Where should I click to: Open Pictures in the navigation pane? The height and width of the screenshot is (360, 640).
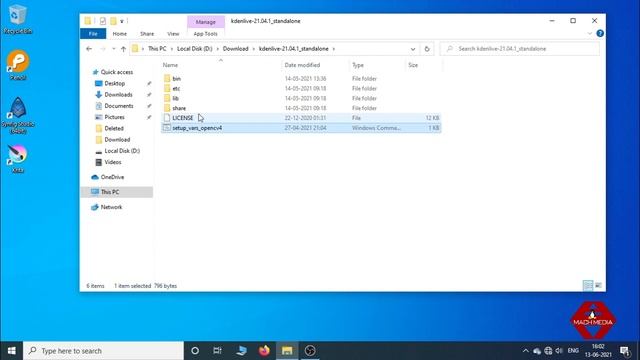[x=114, y=117]
